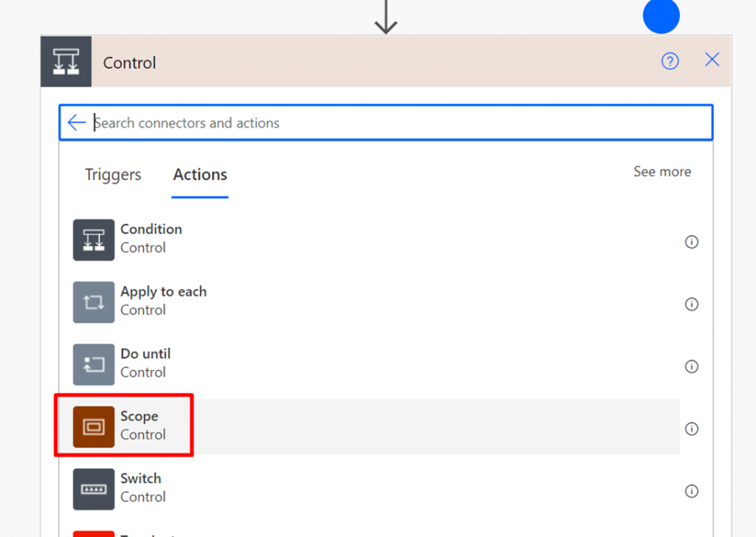Click the See more link
The width and height of the screenshot is (756, 537).
tap(662, 171)
